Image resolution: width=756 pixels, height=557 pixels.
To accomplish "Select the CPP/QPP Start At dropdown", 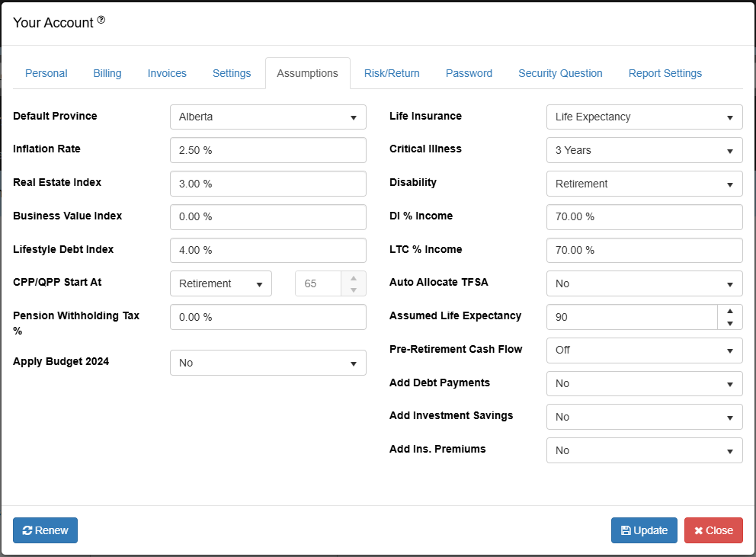I will tap(220, 283).
